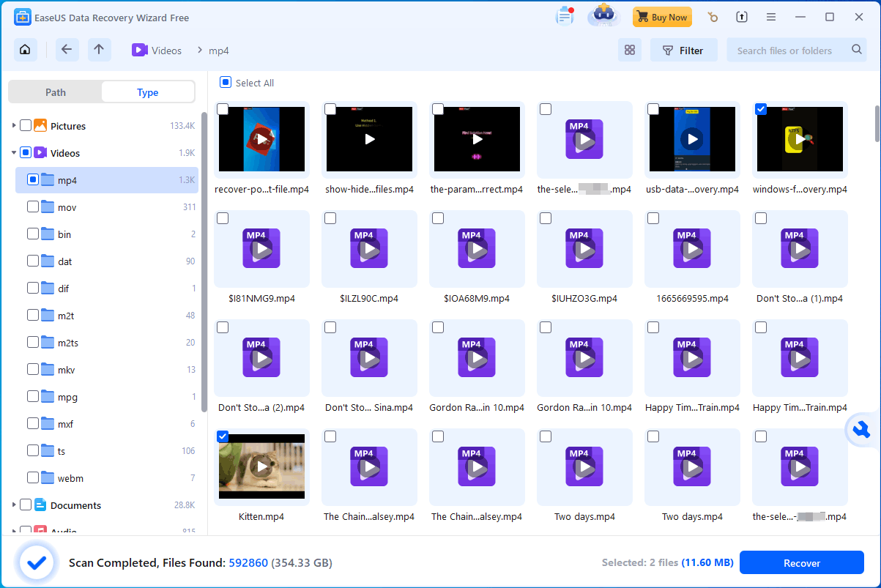Viewport: 881px width, 588px height.
Task: Expand the Pictures tree node
Action: tap(14, 126)
